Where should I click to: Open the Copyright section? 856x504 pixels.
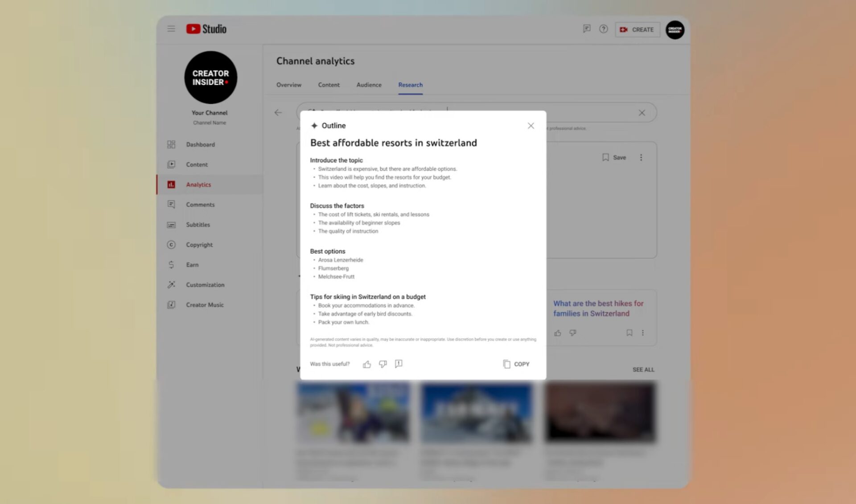tap(199, 245)
